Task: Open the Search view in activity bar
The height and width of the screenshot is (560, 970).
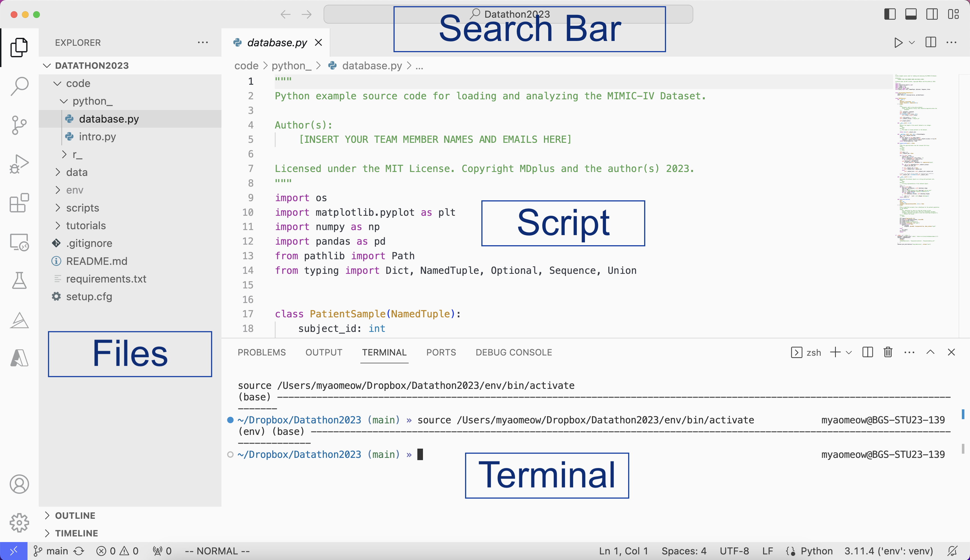Action: 19,86
